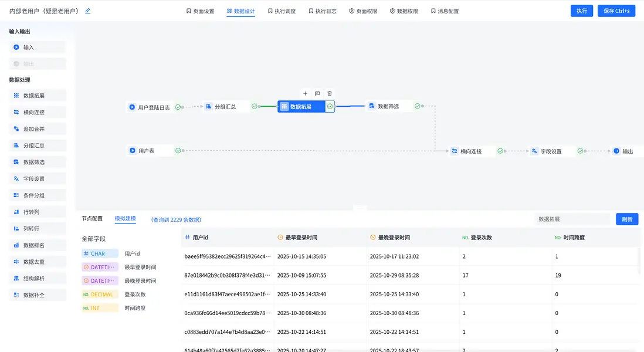Click green check status on 用户登陆日志 node

(178, 107)
